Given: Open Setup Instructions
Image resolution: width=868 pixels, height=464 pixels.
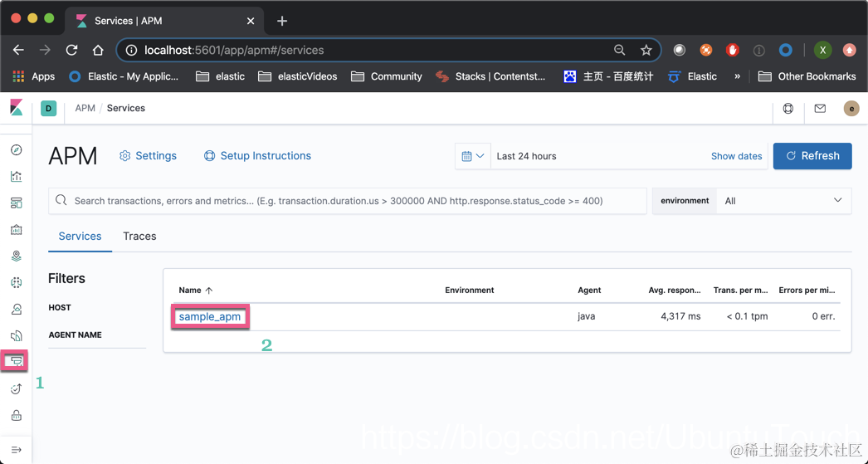Looking at the screenshot, I should (x=257, y=156).
